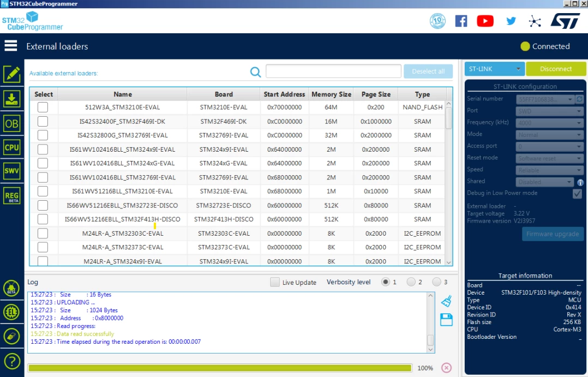Image resolution: width=588 pixels, height=377 pixels.
Task: Check the IS61WV51216BLL_STM3210E-EVAL loader
Action: (43, 192)
